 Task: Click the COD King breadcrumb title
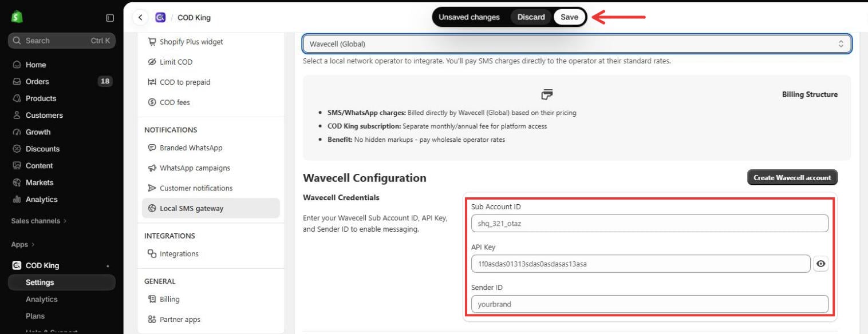tap(194, 18)
